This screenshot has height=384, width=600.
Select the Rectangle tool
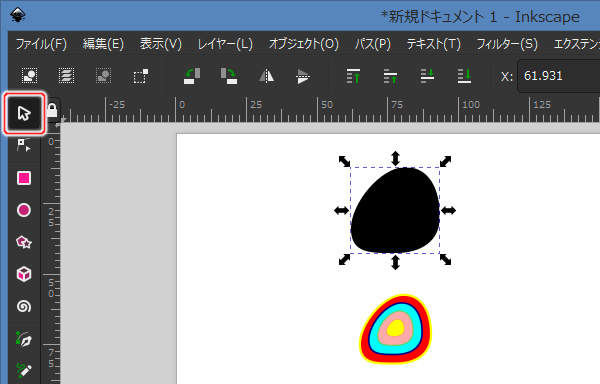point(24,178)
